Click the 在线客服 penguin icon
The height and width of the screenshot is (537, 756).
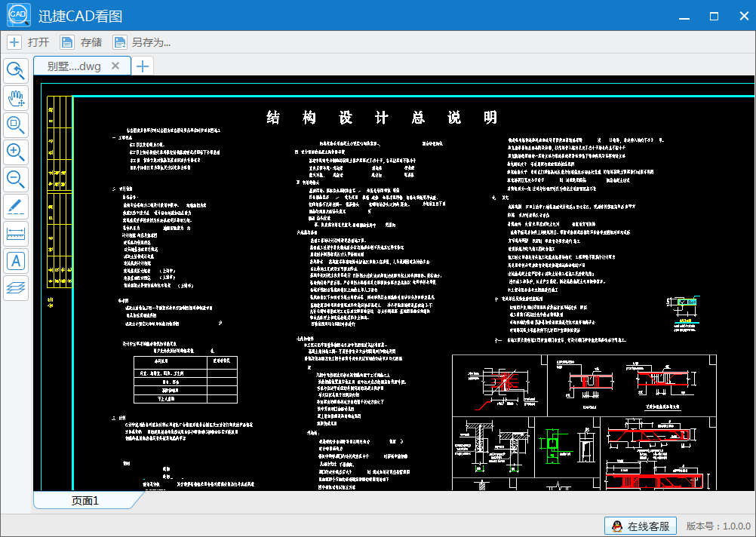coord(616,526)
